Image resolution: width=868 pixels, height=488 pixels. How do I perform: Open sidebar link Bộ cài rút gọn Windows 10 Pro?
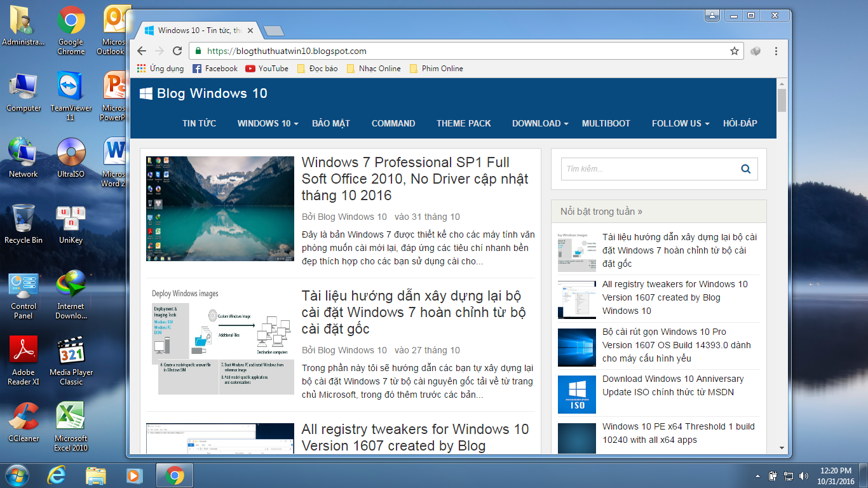[677, 345]
